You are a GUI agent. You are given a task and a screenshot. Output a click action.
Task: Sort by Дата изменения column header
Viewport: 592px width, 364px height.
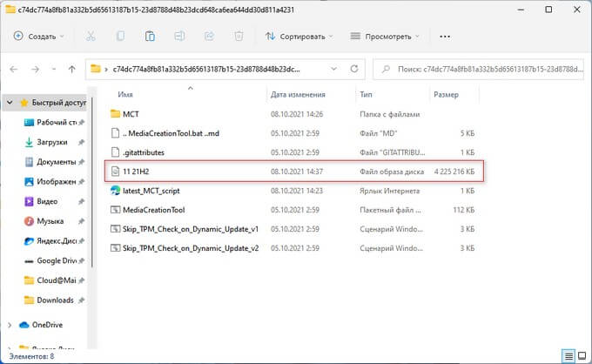[x=298, y=94]
